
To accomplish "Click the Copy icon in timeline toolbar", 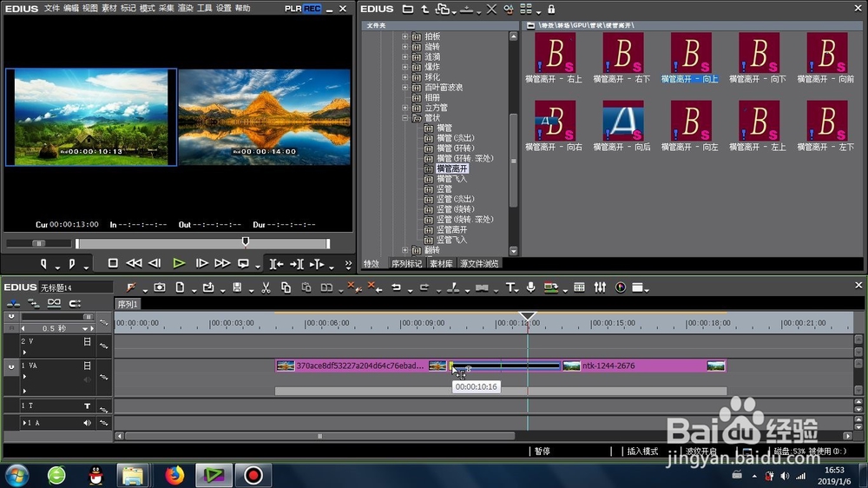I will click(x=286, y=287).
